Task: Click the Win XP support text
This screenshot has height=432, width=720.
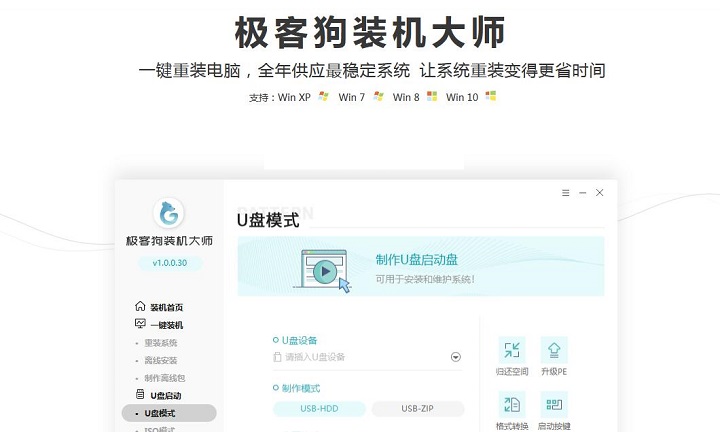Action: [294, 97]
